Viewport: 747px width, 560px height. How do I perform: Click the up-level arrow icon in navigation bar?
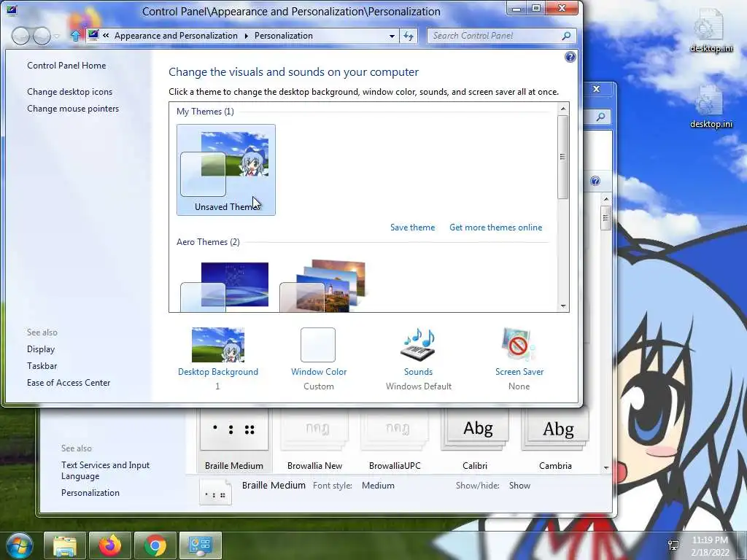click(75, 36)
